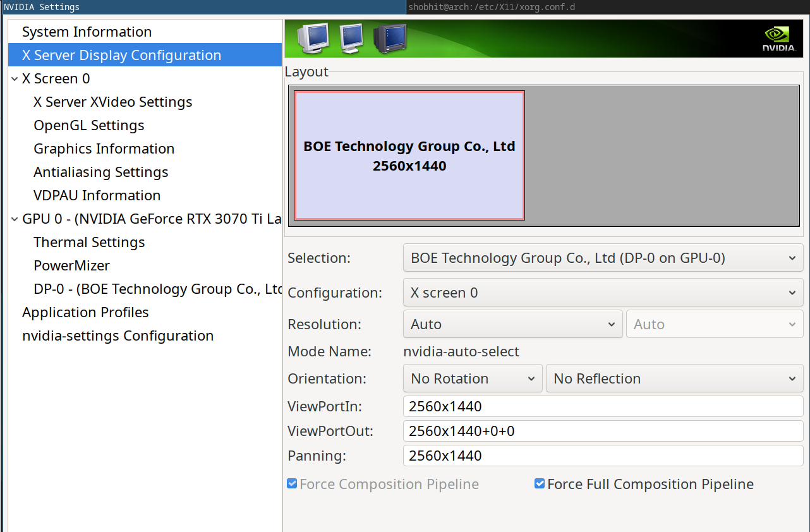Collapse the X Screen 0 tree arrow
This screenshot has height=532, width=810.
pos(15,78)
